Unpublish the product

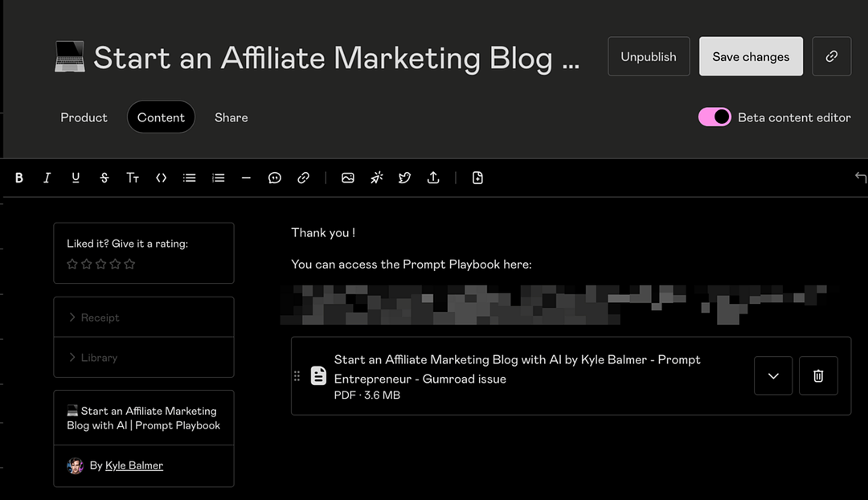coord(648,57)
